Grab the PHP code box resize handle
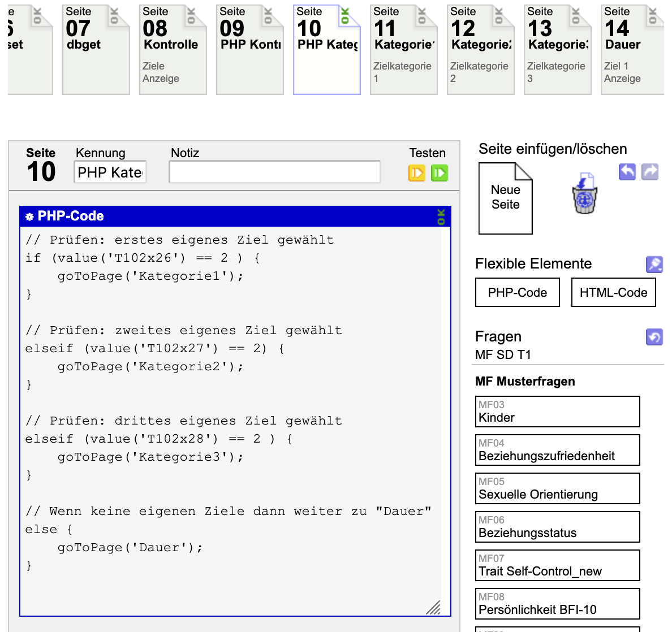 [433, 608]
